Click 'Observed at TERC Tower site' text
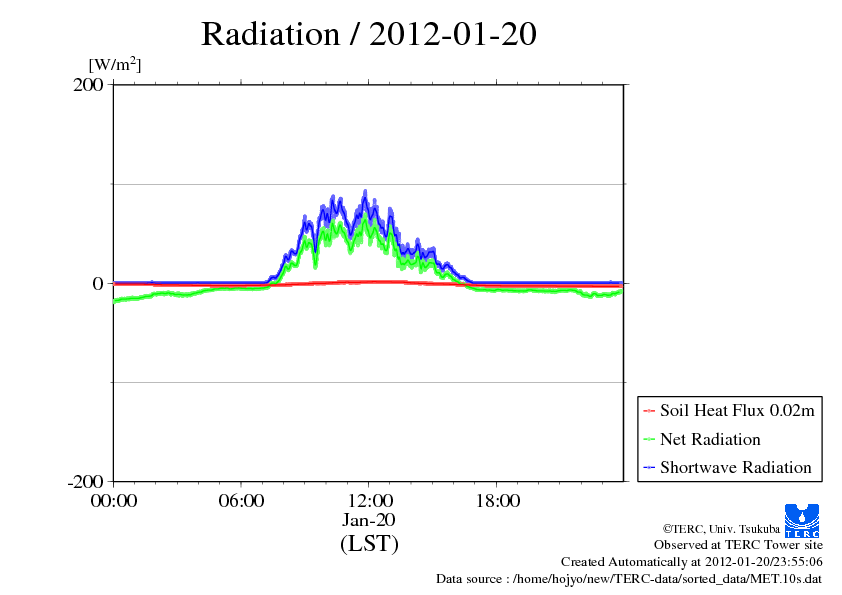 (738, 545)
